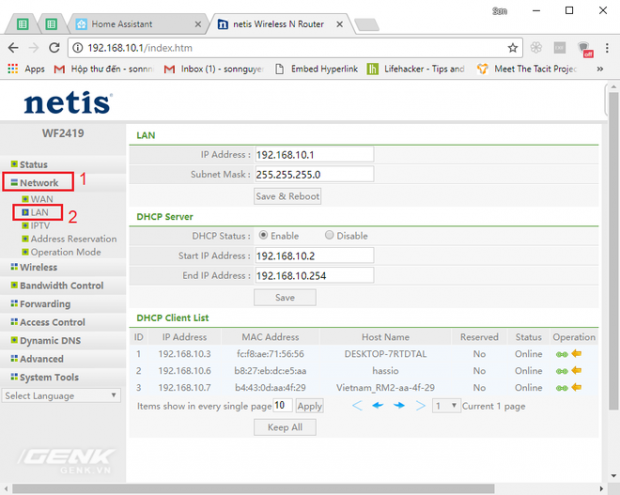Image resolution: width=620 pixels, height=495 pixels.
Task: Expand the System Tools section
Action: coord(49,377)
